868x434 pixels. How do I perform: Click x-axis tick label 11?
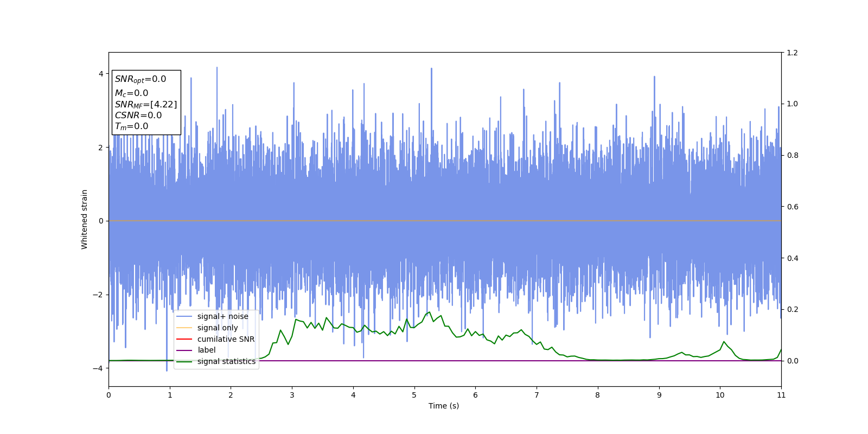pyautogui.click(x=781, y=395)
